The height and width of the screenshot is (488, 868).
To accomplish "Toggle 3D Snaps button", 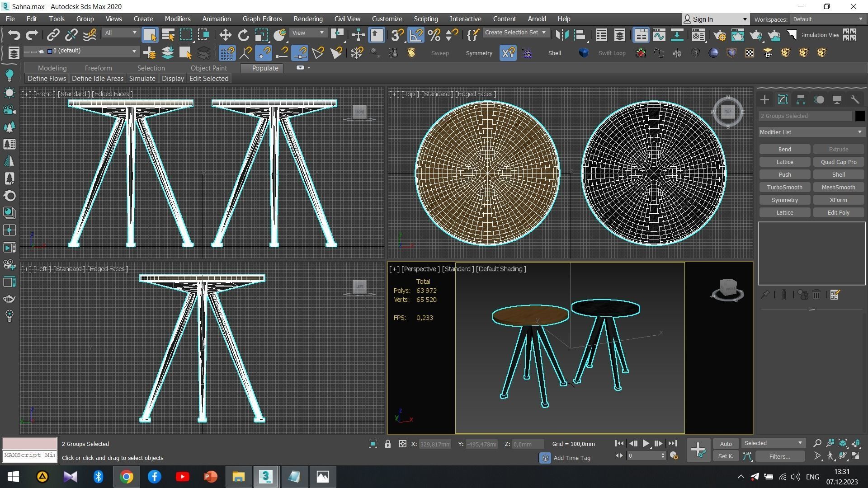I will click(x=397, y=35).
